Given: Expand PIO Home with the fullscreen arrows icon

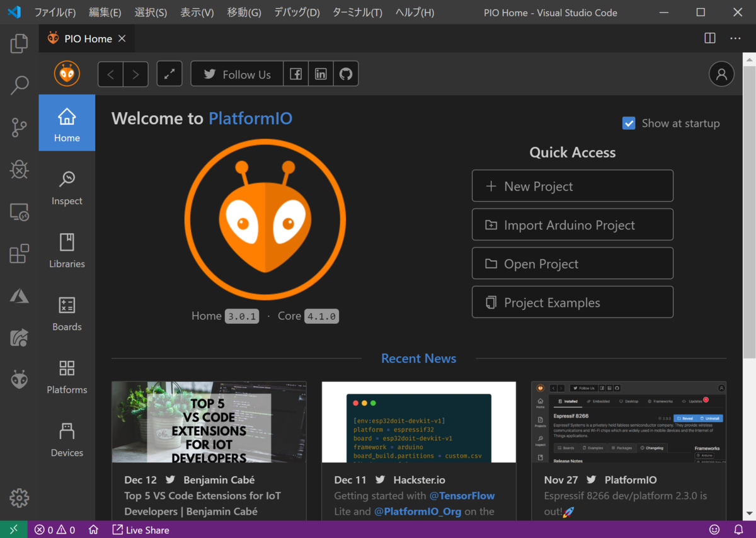Looking at the screenshot, I should pyautogui.click(x=169, y=74).
